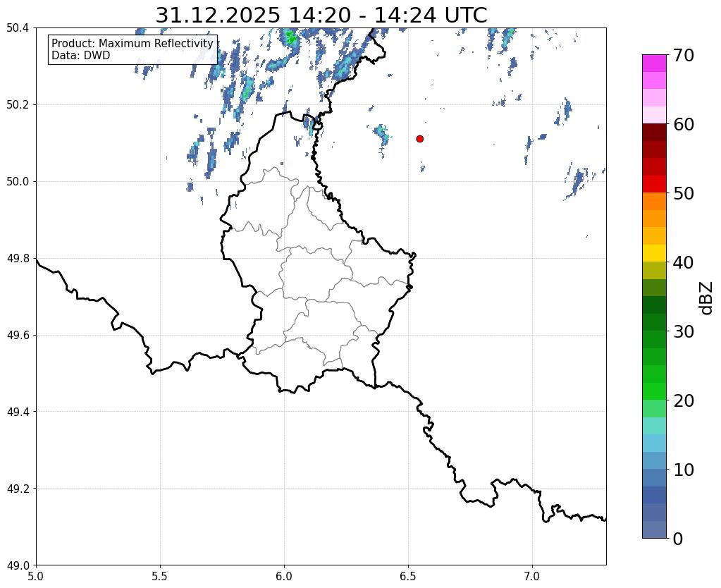The image size is (721, 588).
Task: Click the colorbar tick label 60
Action: coord(684,124)
